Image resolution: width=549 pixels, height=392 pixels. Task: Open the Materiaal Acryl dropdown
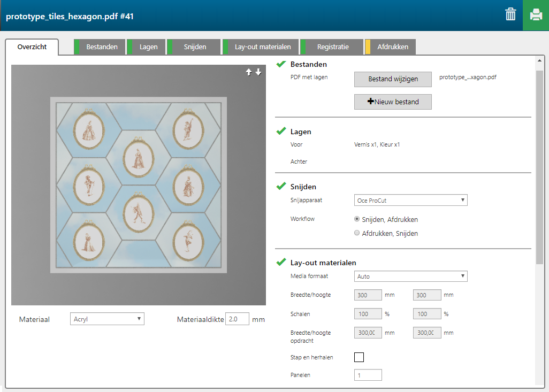tap(107, 319)
